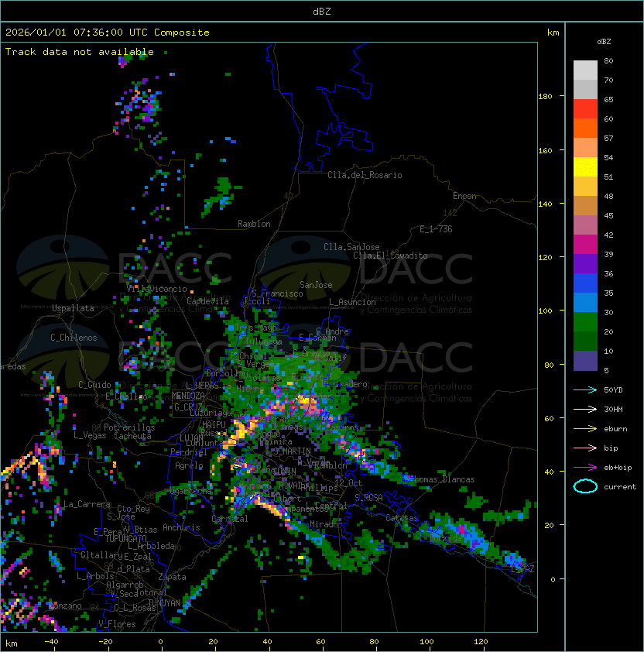Click the '140' tick on vertical axis
This screenshot has width=644, height=652.
point(545,204)
